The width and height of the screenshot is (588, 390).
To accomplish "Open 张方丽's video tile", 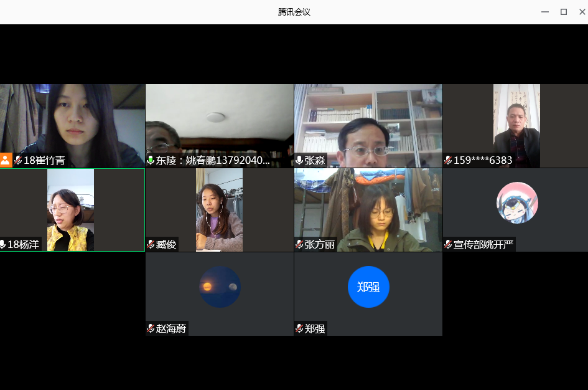I will pyautogui.click(x=368, y=206).
